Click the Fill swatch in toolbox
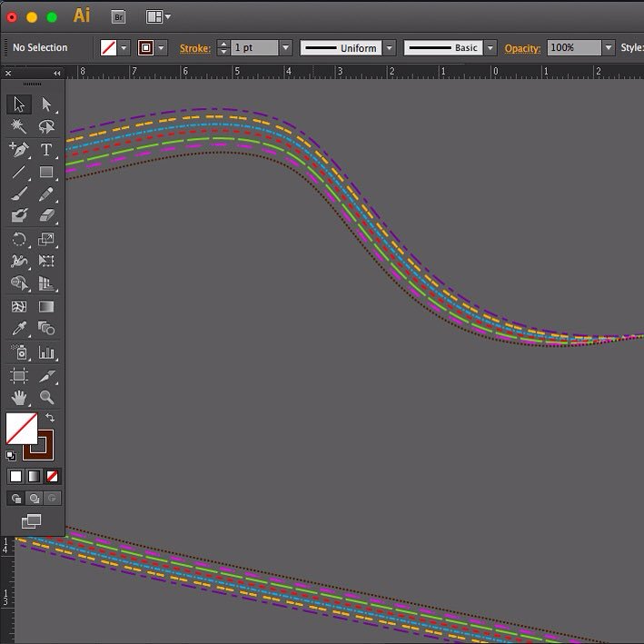644x644 pixels. point(22,429)
